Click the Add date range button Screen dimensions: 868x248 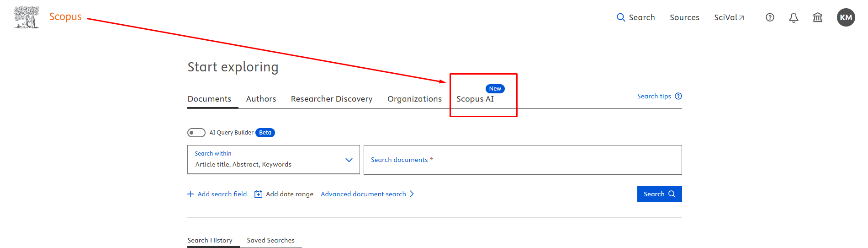click(284, 194)
